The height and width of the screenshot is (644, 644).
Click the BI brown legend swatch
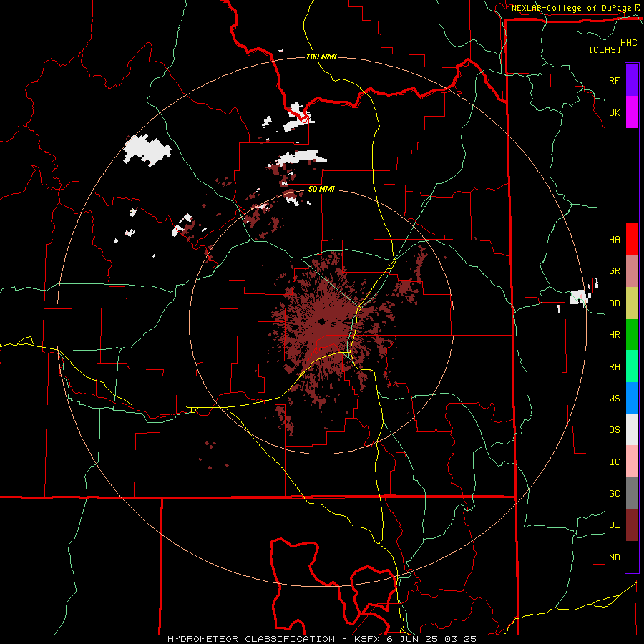tap(632, 525)
